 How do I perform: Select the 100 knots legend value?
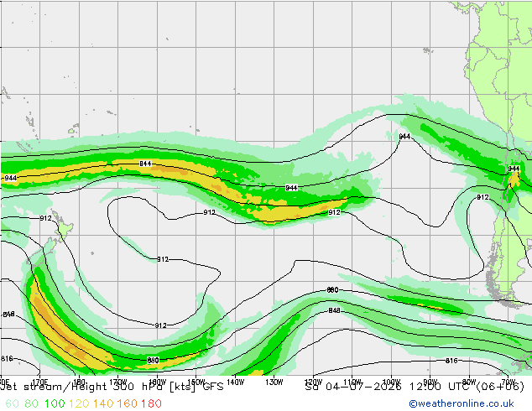pos(55,403)
